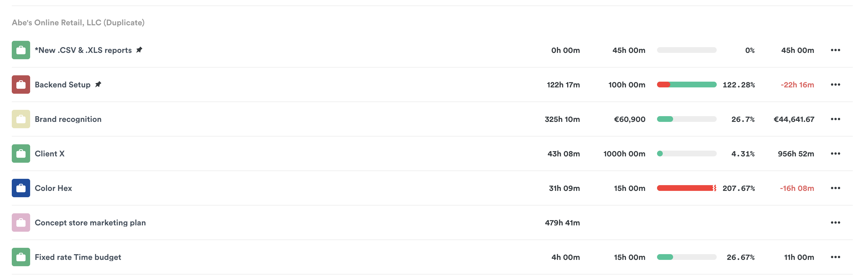Open the options menu for Backend Setup
Image resolution: width=868 pixels, height=280 pixels.
coord(836,85)
